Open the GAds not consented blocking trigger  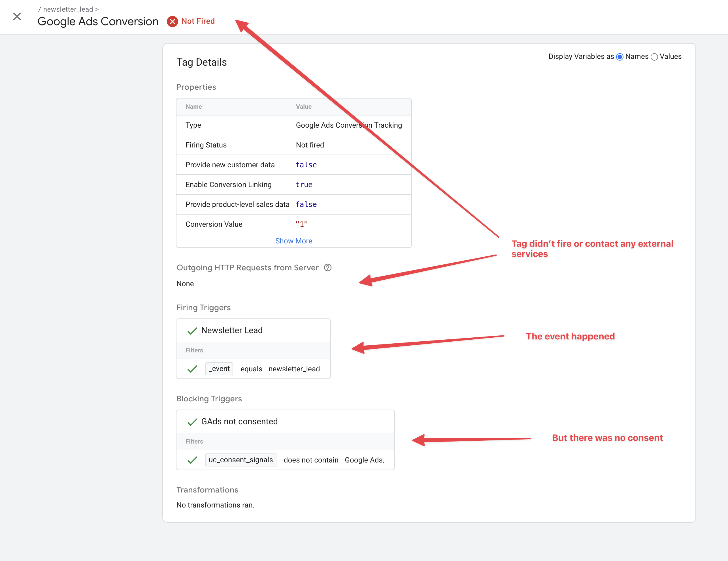click(x=239, y=421)
